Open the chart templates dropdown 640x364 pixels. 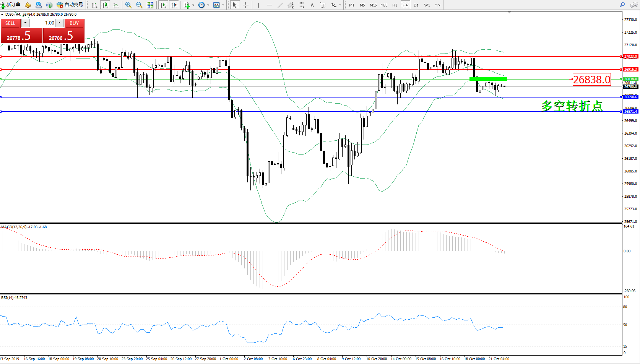223,5
